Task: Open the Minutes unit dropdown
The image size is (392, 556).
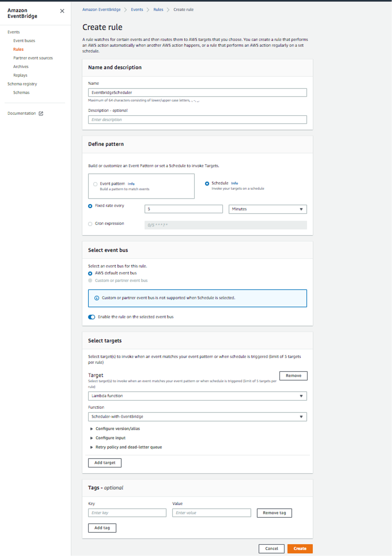Action: point(268,209)
